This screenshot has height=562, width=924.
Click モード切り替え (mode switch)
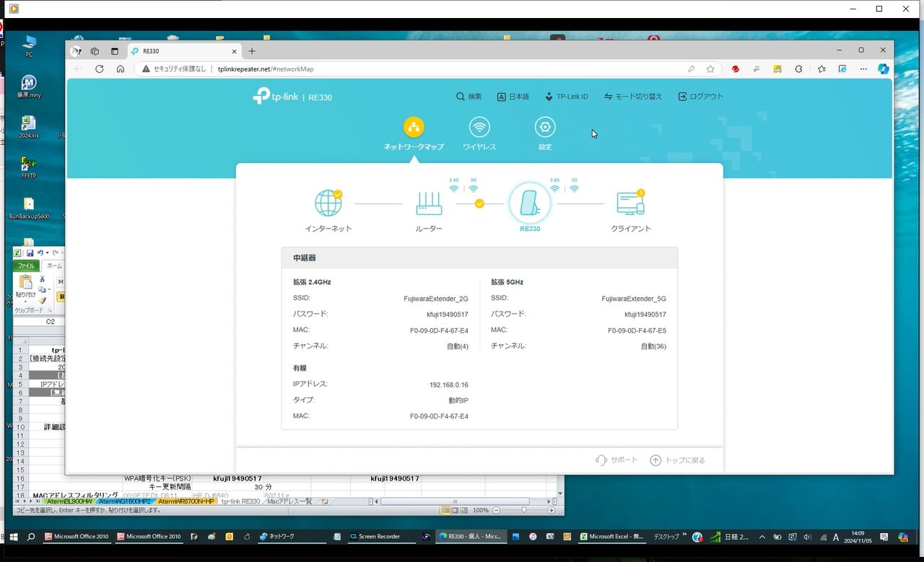[x=633, y=97]
